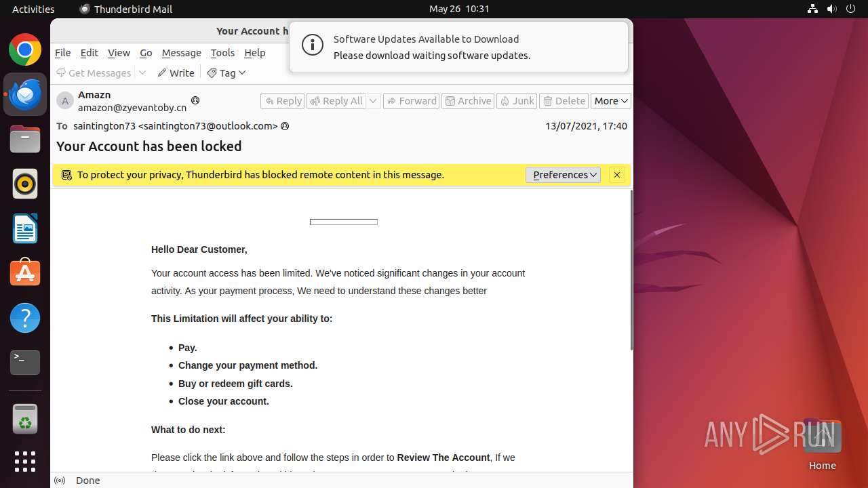Screen dimensions: 868x488
Task: Open the File menu
Action: (62, 53)
